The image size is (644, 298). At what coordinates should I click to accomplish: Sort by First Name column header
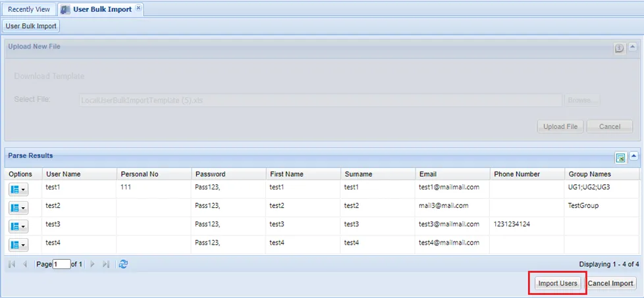pos(303,174)
